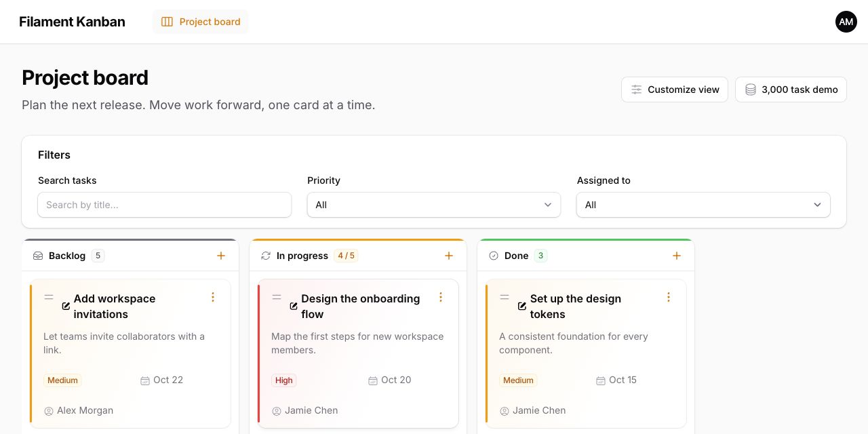Viewport: 868px width, 434px height.
Task: Open the Project board navigation item
Action: pyautogui.click(x=201, y=22)
